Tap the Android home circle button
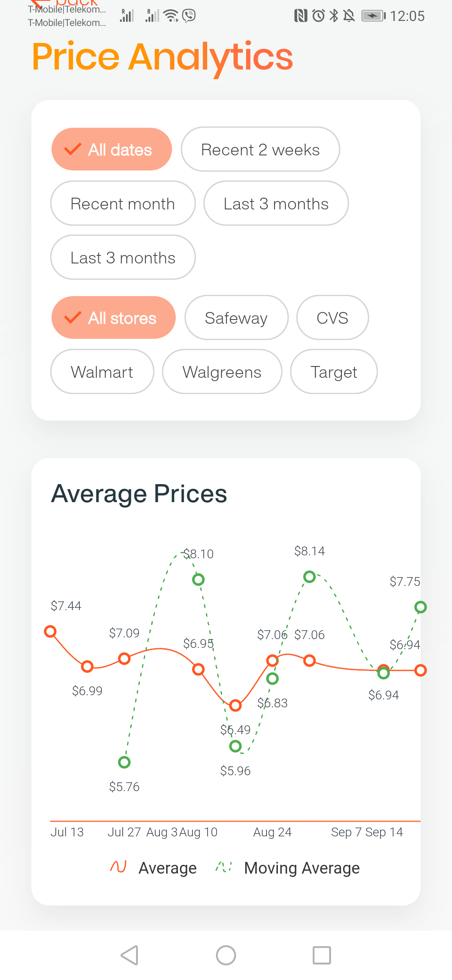The height and width of the screenshot is (980, 452). [x=226, y=955]
